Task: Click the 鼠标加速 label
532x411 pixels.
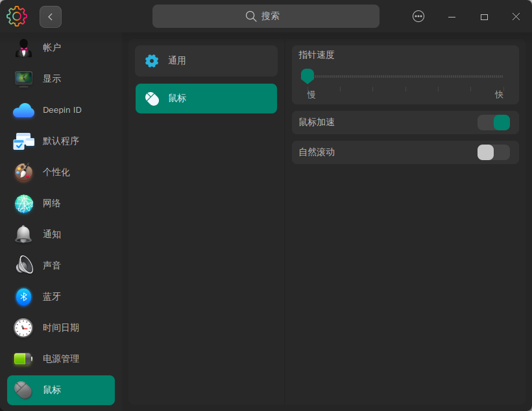Action: click(316, 122)
